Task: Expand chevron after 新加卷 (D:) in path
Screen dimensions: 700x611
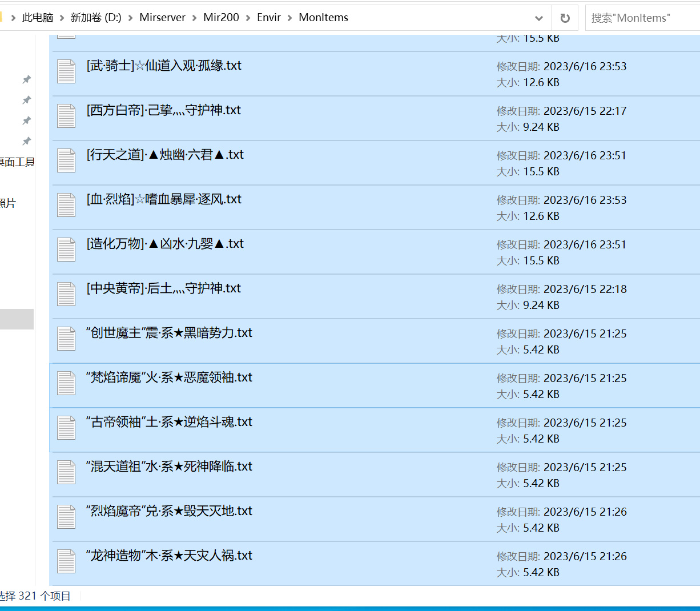Action: pos(131,18)
